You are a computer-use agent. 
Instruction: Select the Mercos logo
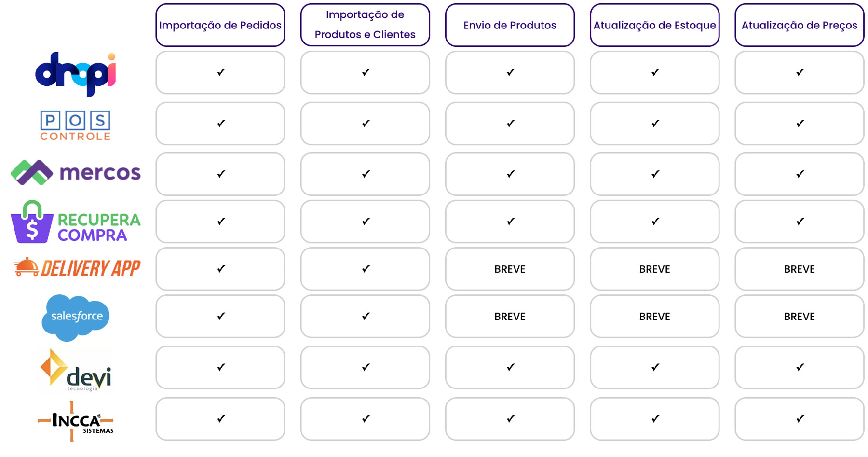76,172
